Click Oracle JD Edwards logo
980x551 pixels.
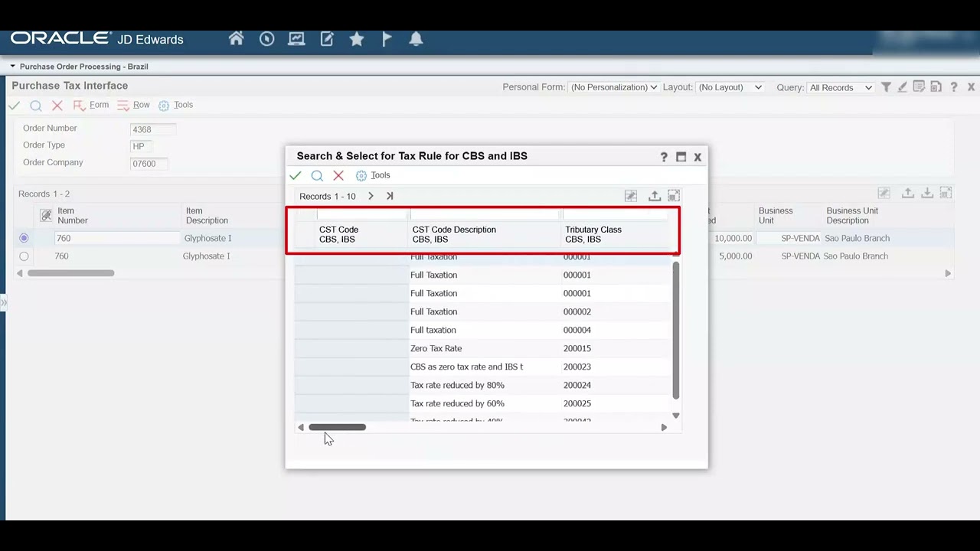coord(97,39)
